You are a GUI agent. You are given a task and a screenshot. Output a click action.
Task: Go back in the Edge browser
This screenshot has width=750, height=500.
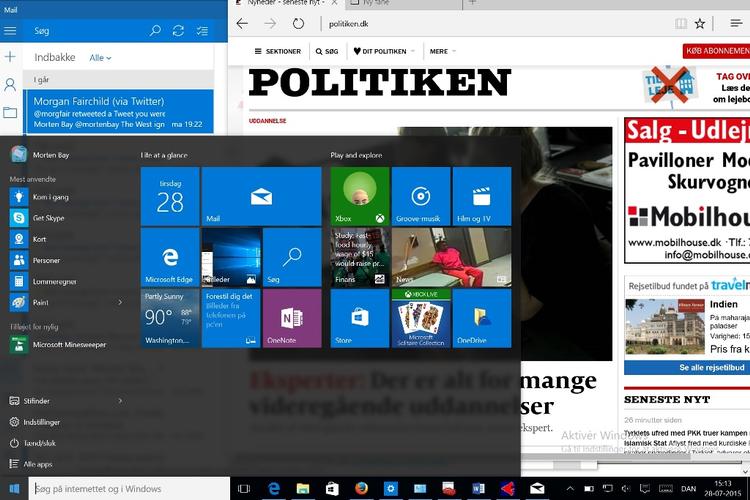pos(243,23)
